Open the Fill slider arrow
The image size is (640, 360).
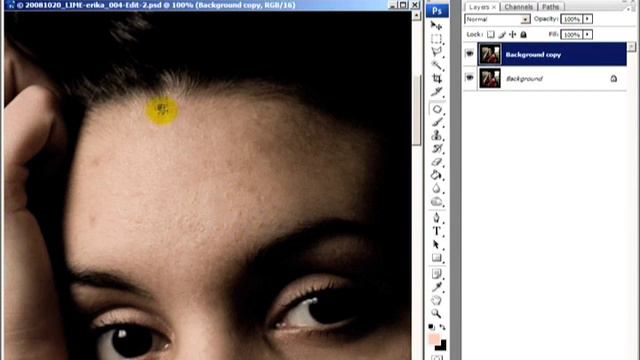coord(587,34)
